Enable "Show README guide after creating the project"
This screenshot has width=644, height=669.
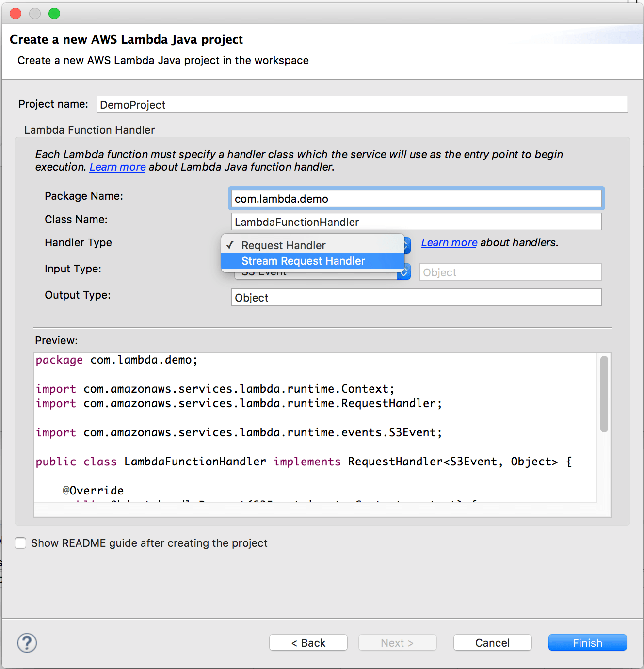pos(20,543)
